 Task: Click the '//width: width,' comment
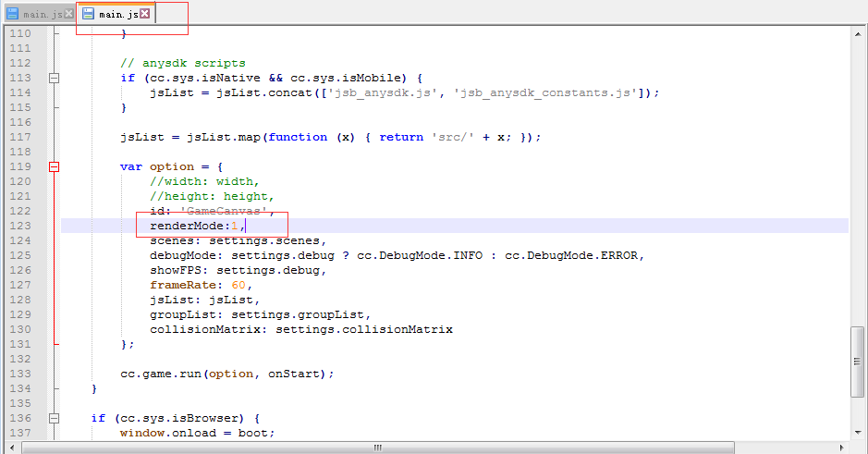(204, 181)
